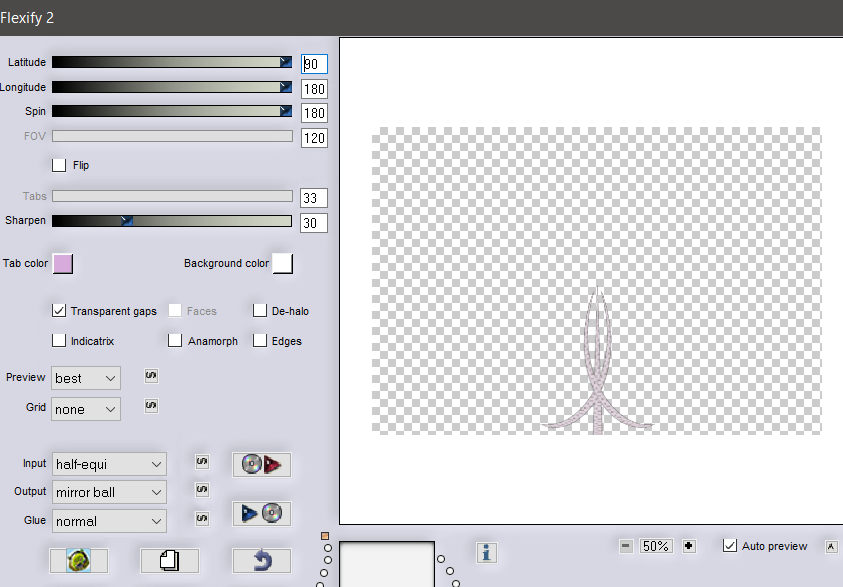Turn off Auto preview

[731, 546]
